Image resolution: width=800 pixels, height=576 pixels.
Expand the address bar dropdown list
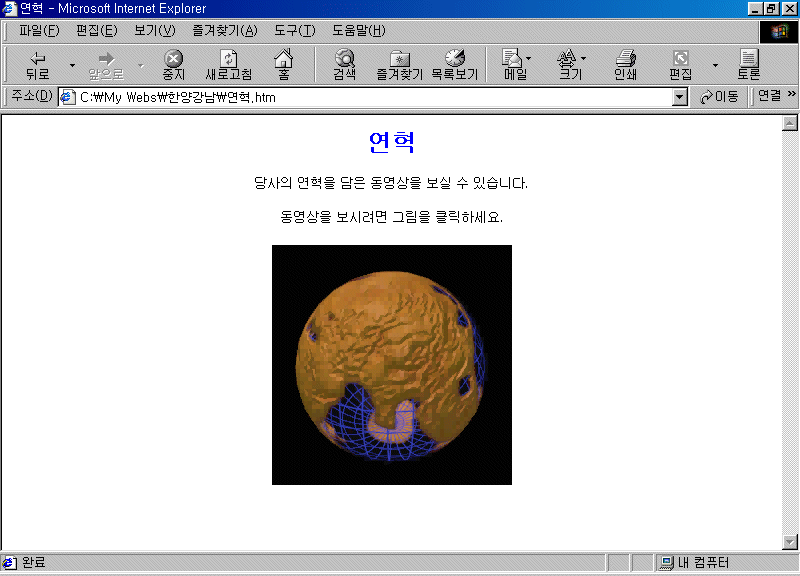(679, 97)
